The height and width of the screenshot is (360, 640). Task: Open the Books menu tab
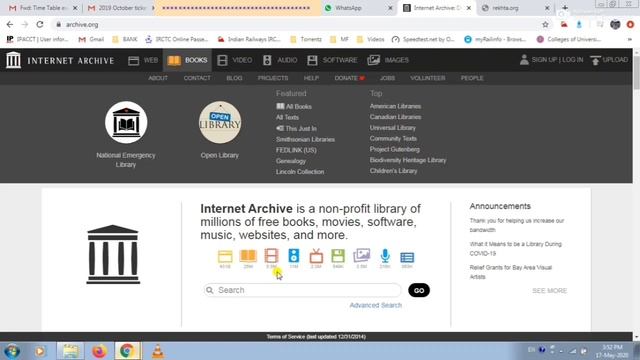tap(187, 60)
